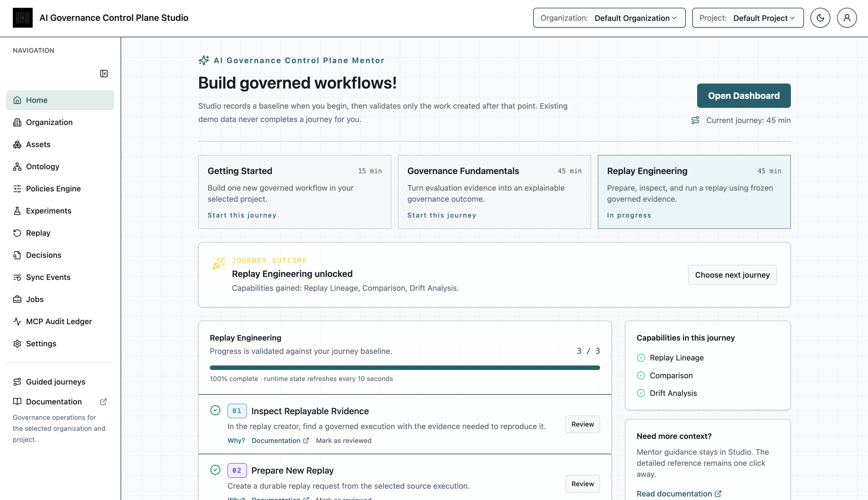The image size is (868, 500).
Task: Click the Replay Engineering unlocked heading
Action: 292,274
